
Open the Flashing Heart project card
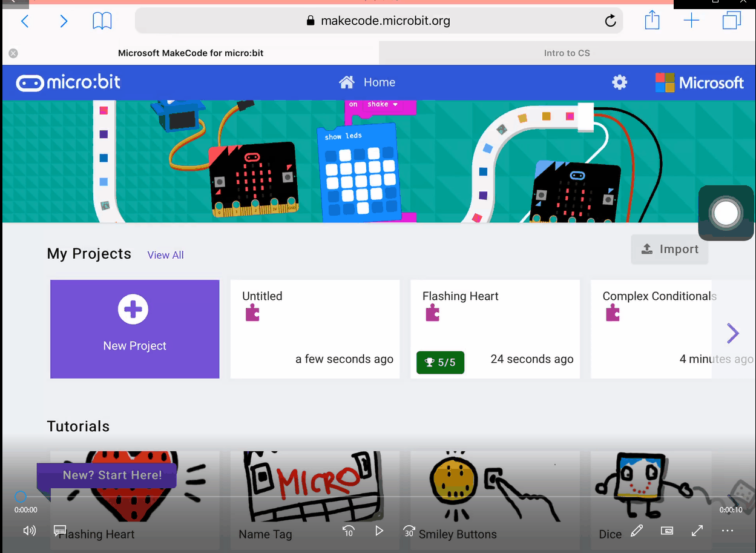pos(495,329)
